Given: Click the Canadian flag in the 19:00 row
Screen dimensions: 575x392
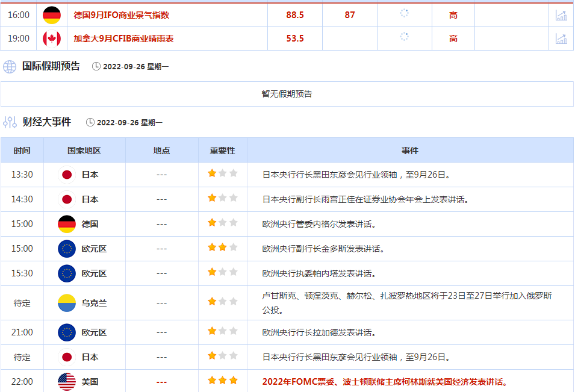Looking at the screenshot, I should tap(52, 39).
